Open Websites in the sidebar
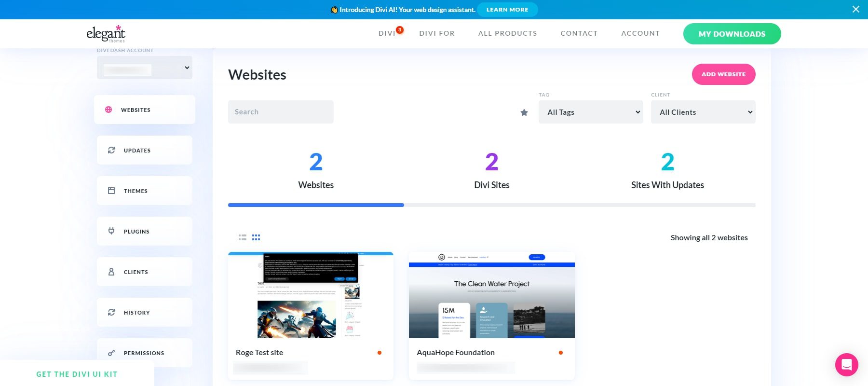Screen dimensions: 868x386 pyautogui.click(x=145, y=110)
